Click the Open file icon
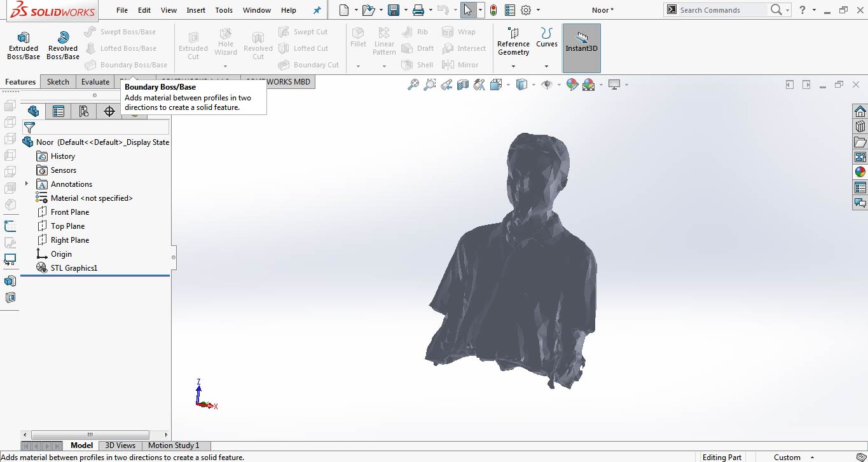The width and height of the screenshot is (868, 462). (x=368, y=10)
